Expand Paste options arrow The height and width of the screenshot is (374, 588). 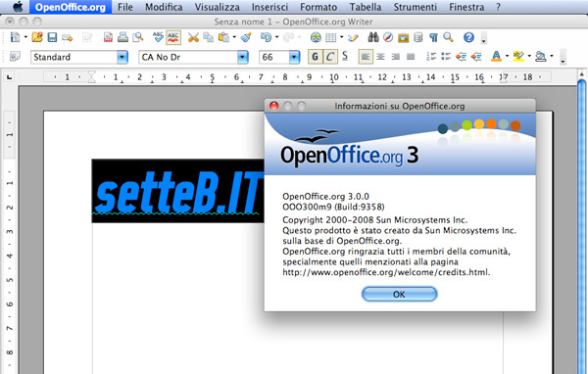tap(234, 37)
